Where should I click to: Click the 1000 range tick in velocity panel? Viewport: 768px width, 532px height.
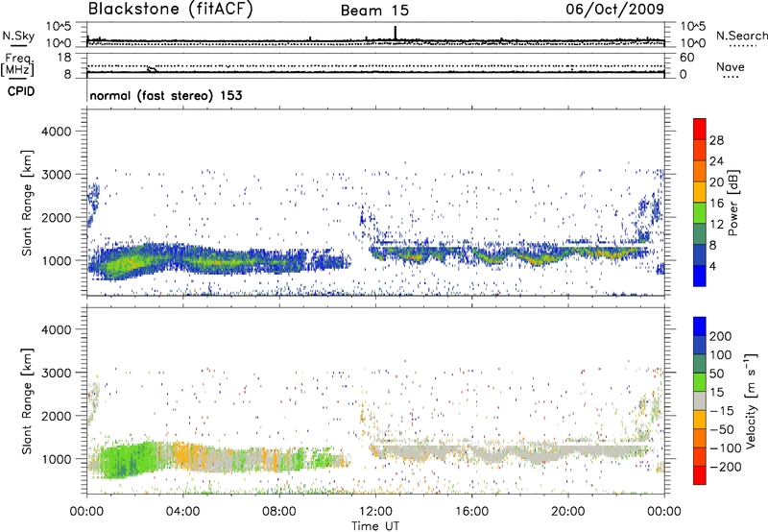coord(57,459)
